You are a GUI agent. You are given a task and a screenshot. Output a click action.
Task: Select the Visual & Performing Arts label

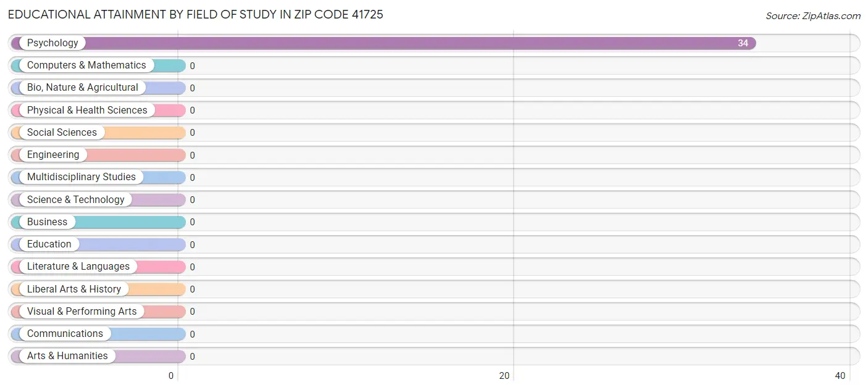pyautogui.click(x=82, y=312)
